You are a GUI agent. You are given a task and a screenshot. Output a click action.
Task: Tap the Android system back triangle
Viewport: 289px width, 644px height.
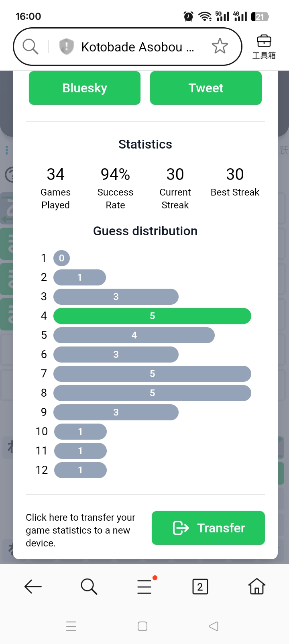(x=214, y=626)
